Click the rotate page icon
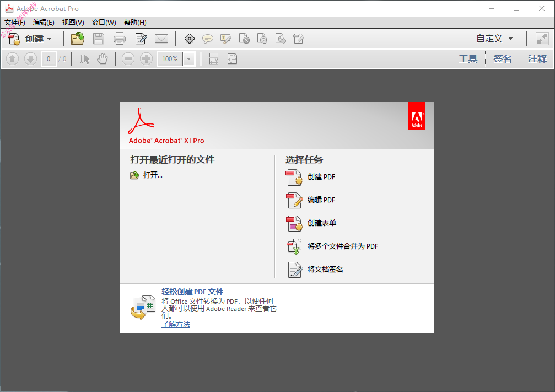 pos(262,39)
